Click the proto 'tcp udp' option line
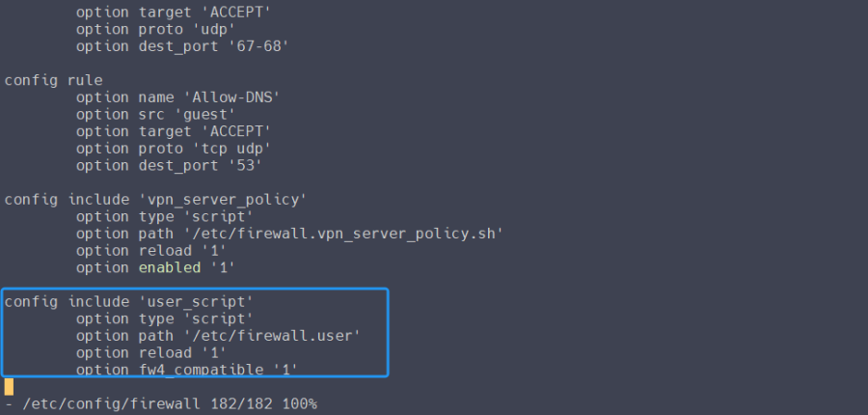The image size is (868, 415). point(174,149)
